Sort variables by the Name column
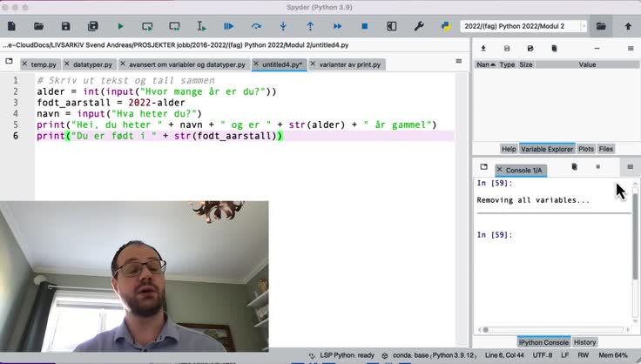The image size is (641, 364). [486, 64]
